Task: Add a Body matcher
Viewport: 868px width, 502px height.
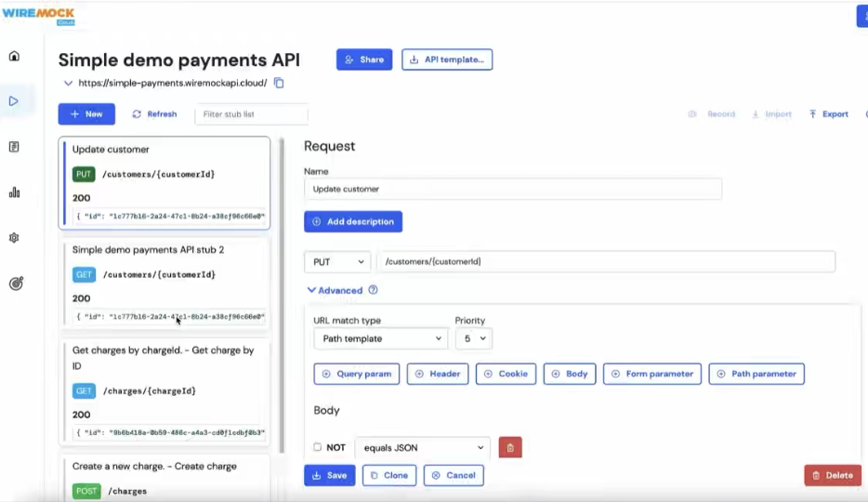Action: coord(569,374)
